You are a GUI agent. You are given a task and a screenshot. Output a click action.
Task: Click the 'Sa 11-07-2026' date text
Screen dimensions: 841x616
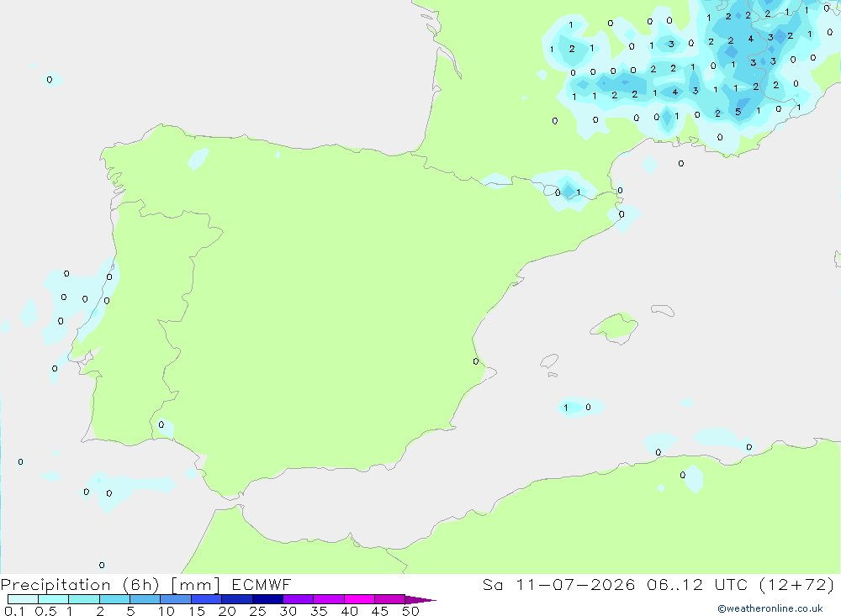pos(559,584)
